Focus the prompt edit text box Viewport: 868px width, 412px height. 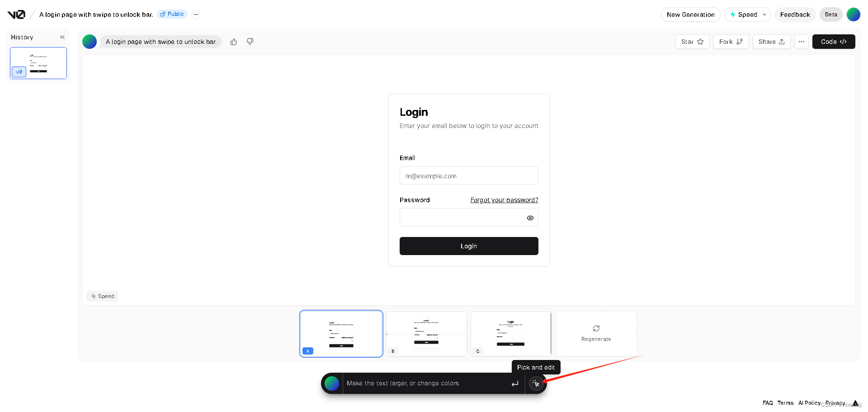point(425,384)
